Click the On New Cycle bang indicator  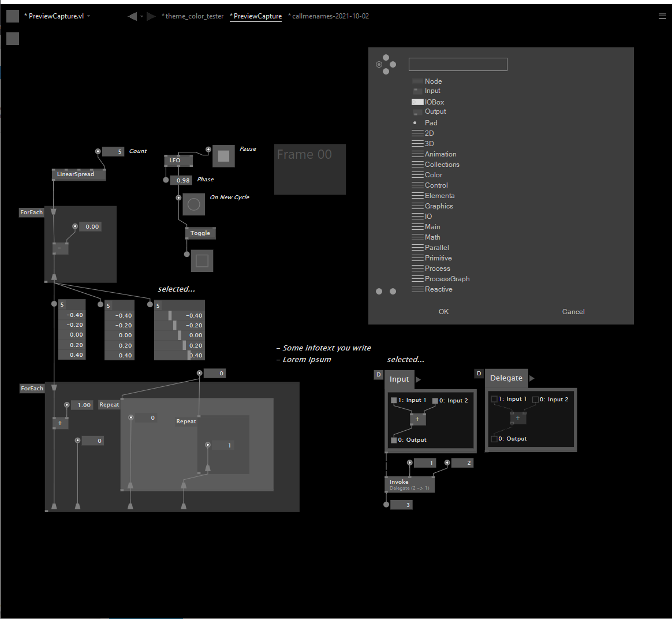(x=194, y=204)
